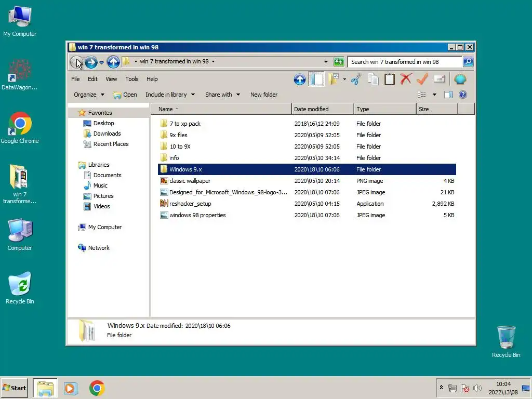
Task: Open the Edit menu
Action: click(x=92, y=79)
